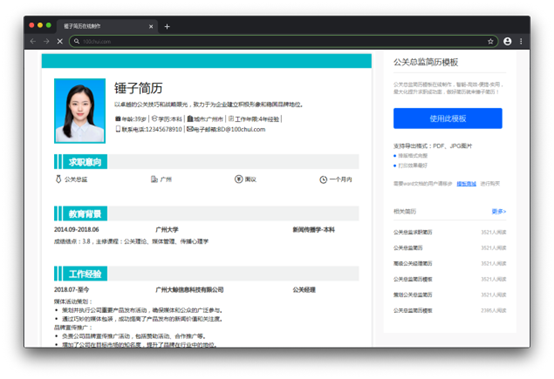
Task: Focus the address bar showing 100chui.com
Action: [283, 41]
